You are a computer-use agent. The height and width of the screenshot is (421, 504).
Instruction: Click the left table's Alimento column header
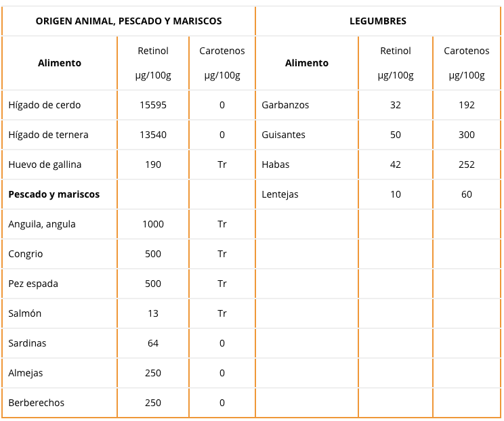tap(60, 63)
